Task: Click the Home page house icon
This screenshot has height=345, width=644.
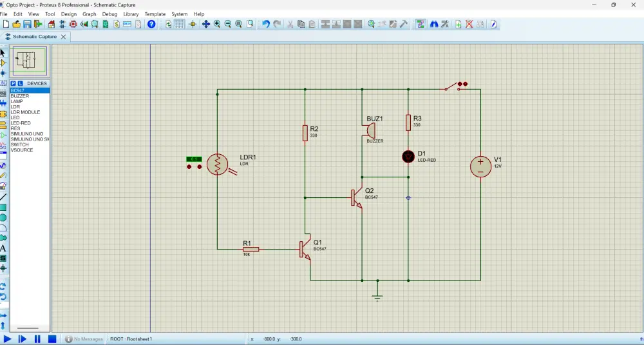Action: pyautogui.click(x=52, y=25)
